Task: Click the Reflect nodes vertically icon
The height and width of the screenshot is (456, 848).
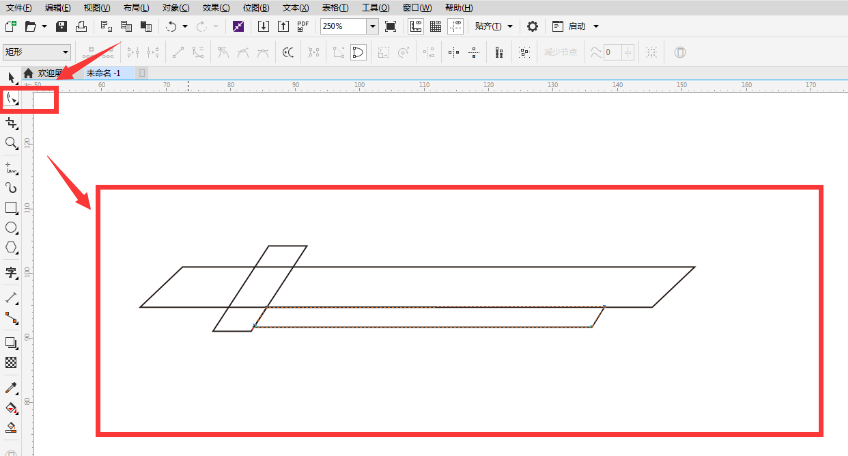Action: coord(474,52)
